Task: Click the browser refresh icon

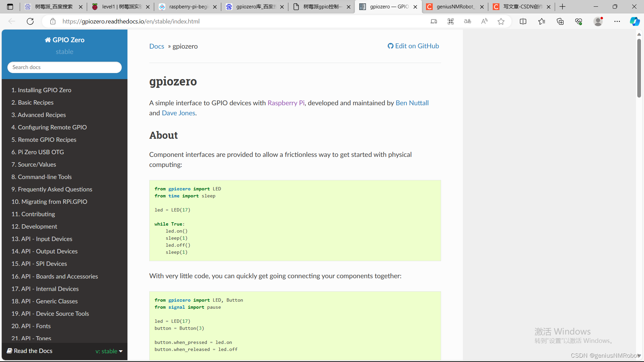Action: 30,21
